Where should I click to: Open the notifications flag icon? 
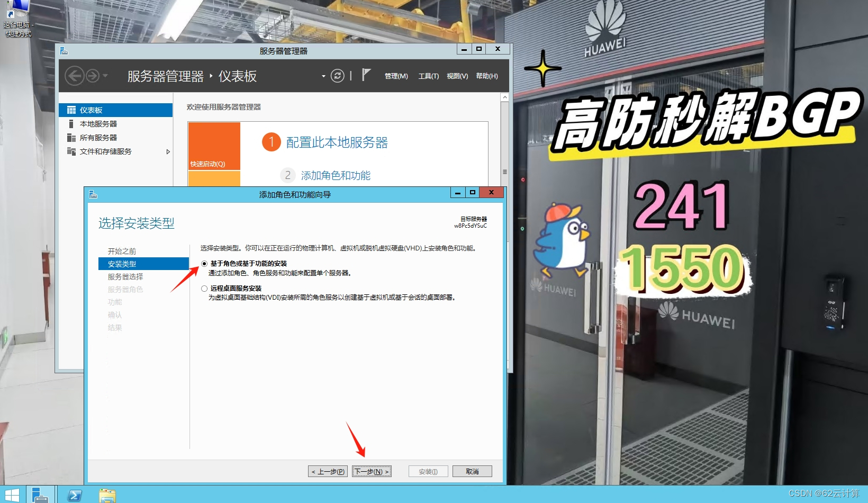pos(366,75)
